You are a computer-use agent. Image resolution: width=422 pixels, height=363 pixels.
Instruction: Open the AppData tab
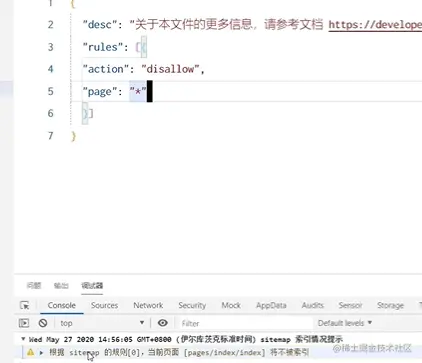click(271, 305)
